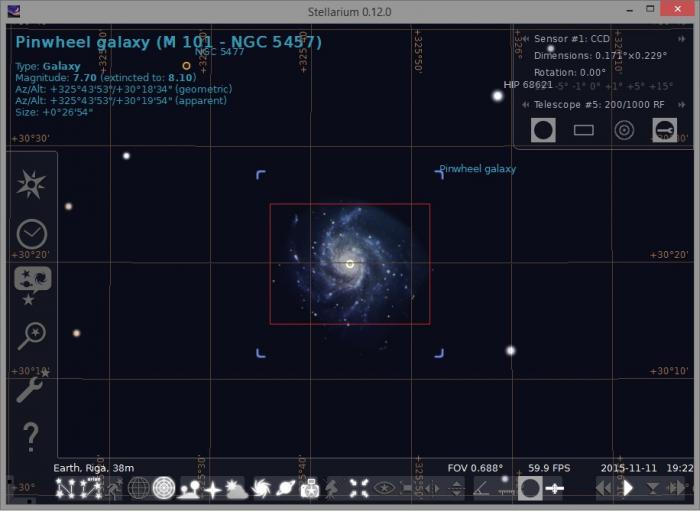
Task: Activate the angle measure tool
Action: tap(481, 488)
